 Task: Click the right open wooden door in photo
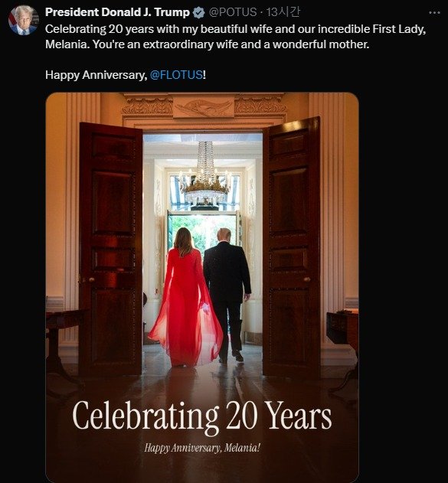coord(292,248)
